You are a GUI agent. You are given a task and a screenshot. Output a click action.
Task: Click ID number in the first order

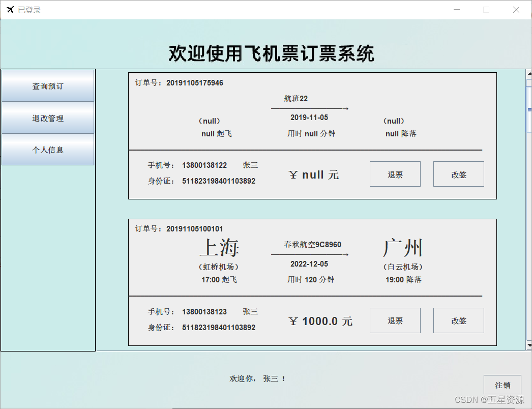pyautogui.click(x=219, y=181)
